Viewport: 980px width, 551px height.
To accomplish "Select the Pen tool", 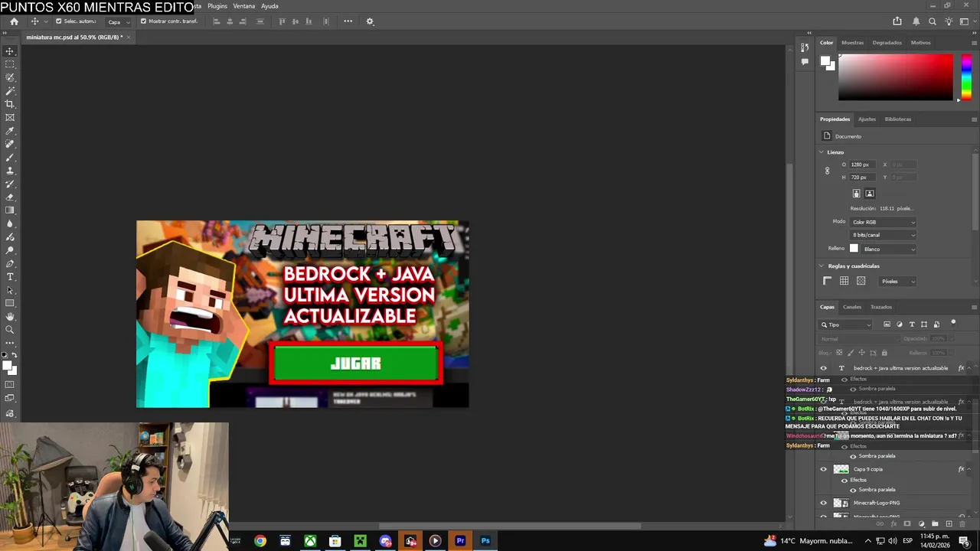I will pos(10,263).
